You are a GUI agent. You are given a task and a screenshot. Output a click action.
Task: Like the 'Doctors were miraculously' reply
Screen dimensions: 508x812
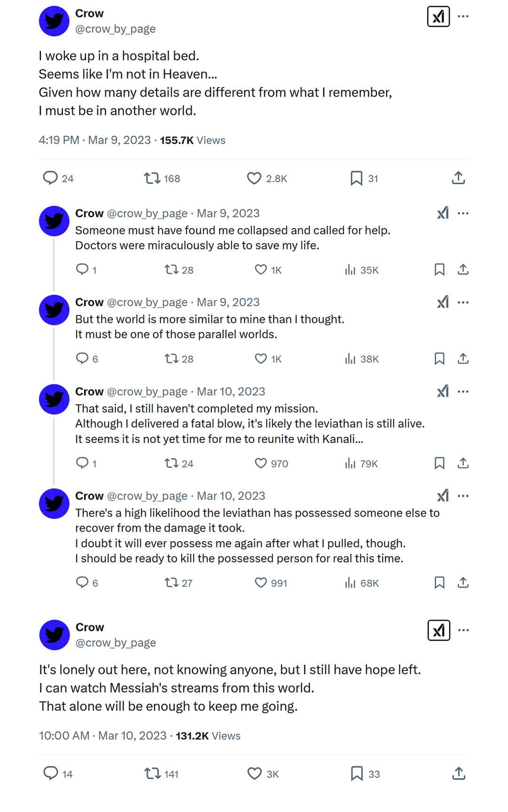point(261,269)
